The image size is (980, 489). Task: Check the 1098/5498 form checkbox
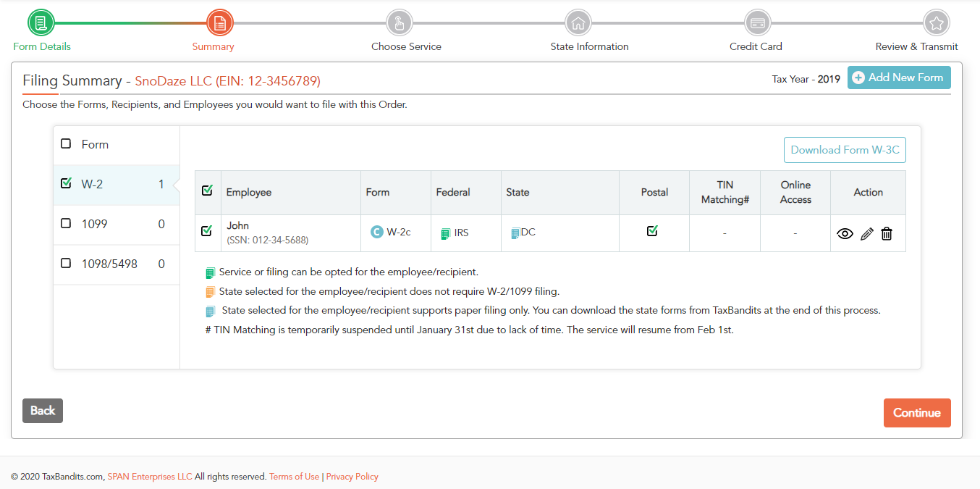(x=66, y=263)
